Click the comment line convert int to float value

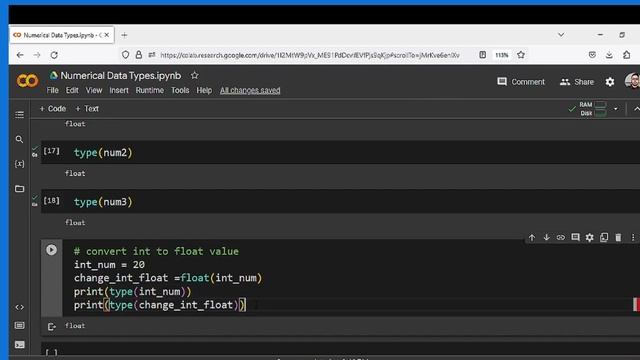156,251
